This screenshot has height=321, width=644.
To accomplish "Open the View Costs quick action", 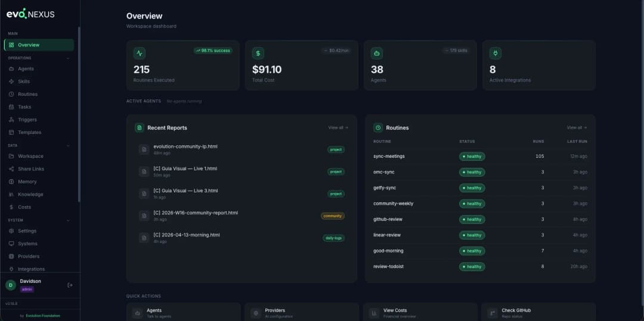I will (x=420, y=313).
